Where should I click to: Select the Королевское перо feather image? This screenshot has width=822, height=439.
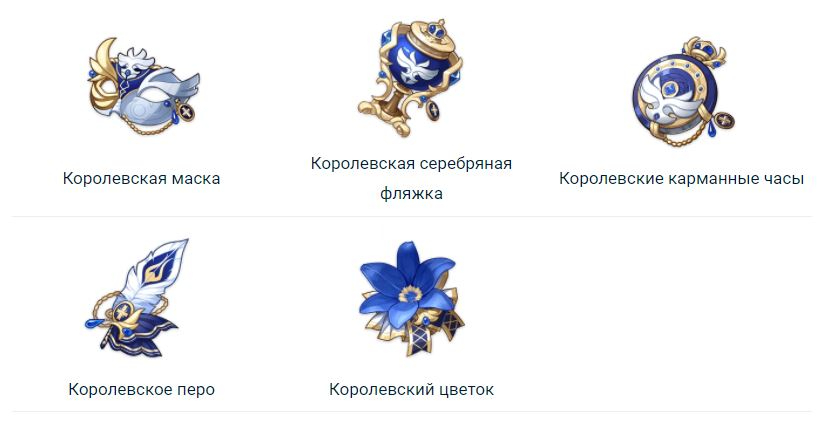coord(138,298)
